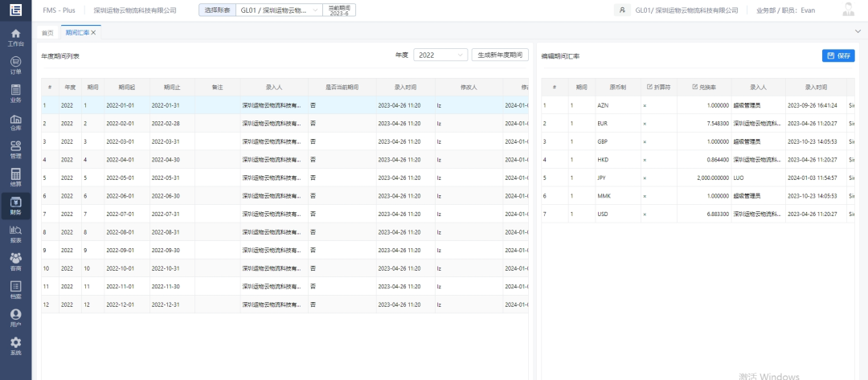This screenshot has height=380, width=868.
Task: Click the USD exchange rate 6.883300
Action: coord(703,214)
